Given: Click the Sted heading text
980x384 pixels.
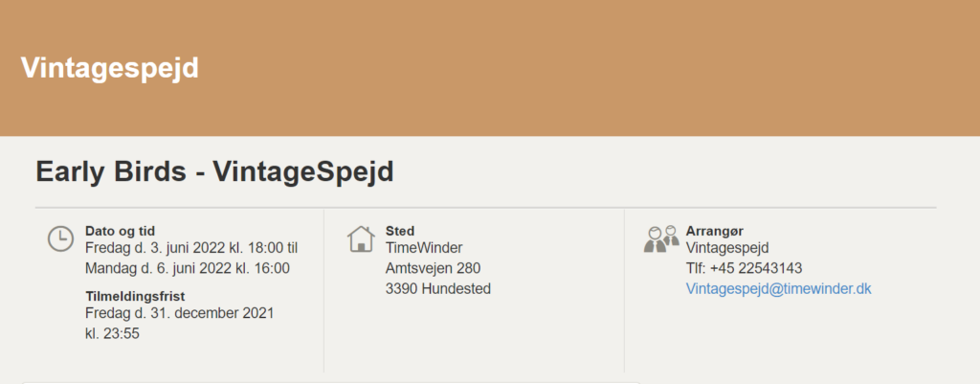Looking at the screenshot, I should pos(400,231).
